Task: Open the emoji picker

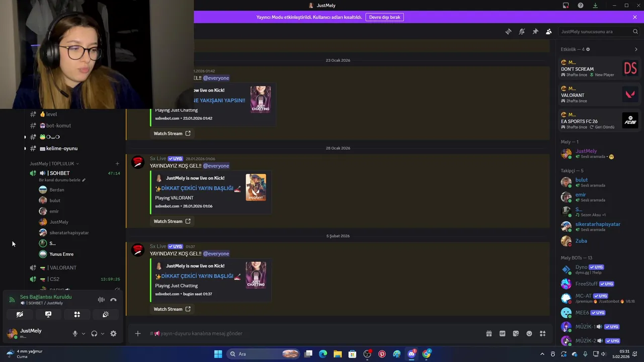Action: click(529, 333)
